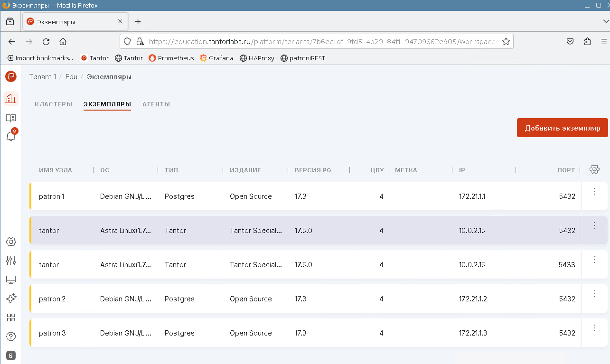Open the three-dot menu for patroni1 row

tap(595, 191)
